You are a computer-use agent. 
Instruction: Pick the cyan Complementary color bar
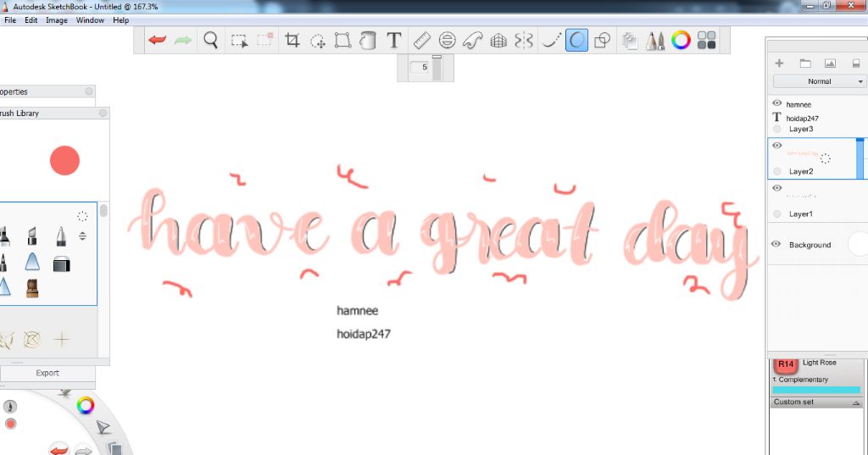pos(816,390)
